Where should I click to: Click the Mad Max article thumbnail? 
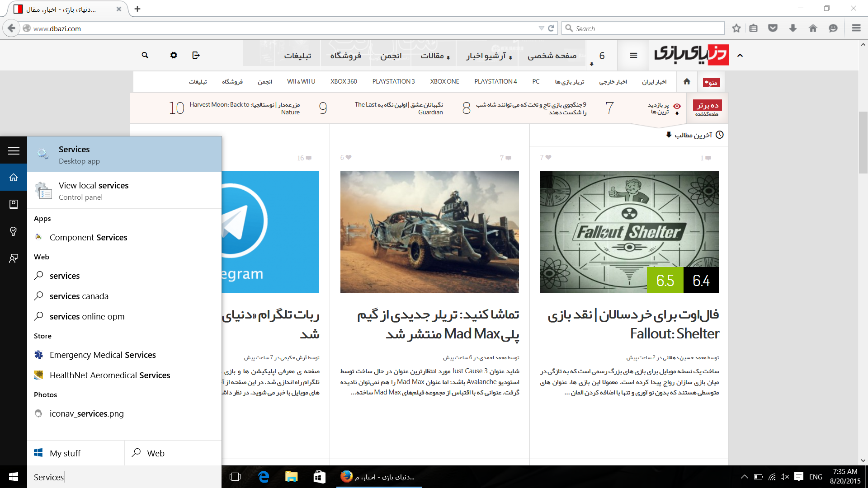[x=429, y=232]
